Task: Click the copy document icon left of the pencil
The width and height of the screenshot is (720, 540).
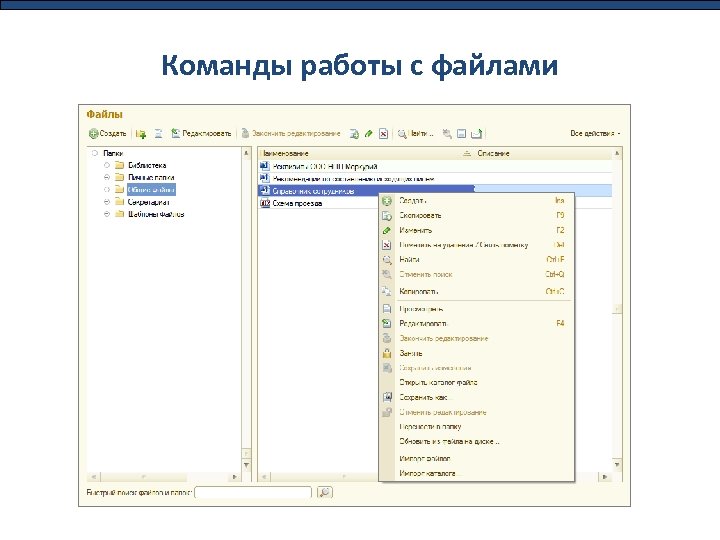Action: (x=354, y=134)
